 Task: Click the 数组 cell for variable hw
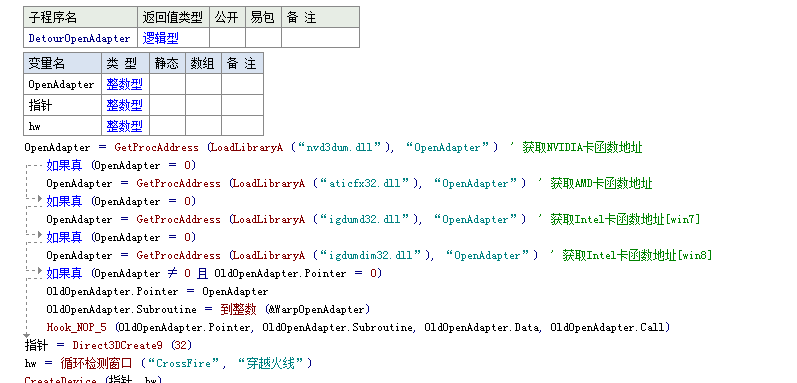pos(203,126)
